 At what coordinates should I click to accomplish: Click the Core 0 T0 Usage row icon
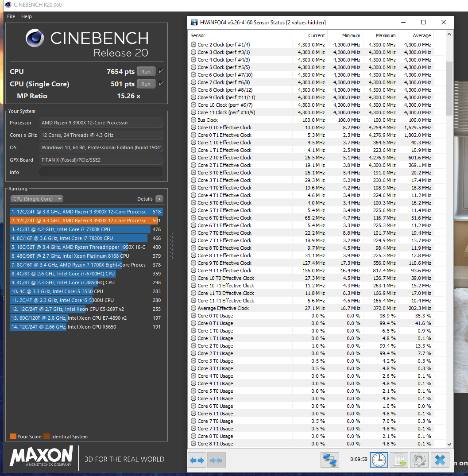[x=193, y=316]
